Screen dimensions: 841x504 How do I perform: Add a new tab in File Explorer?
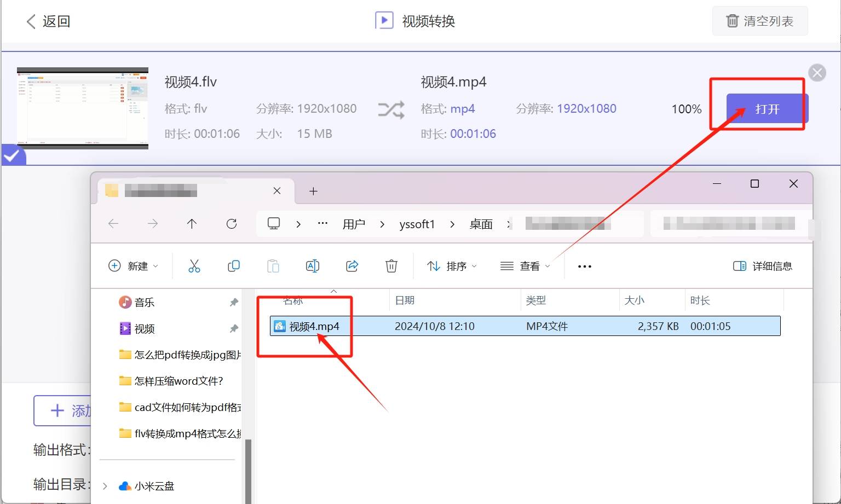point(313,191)
